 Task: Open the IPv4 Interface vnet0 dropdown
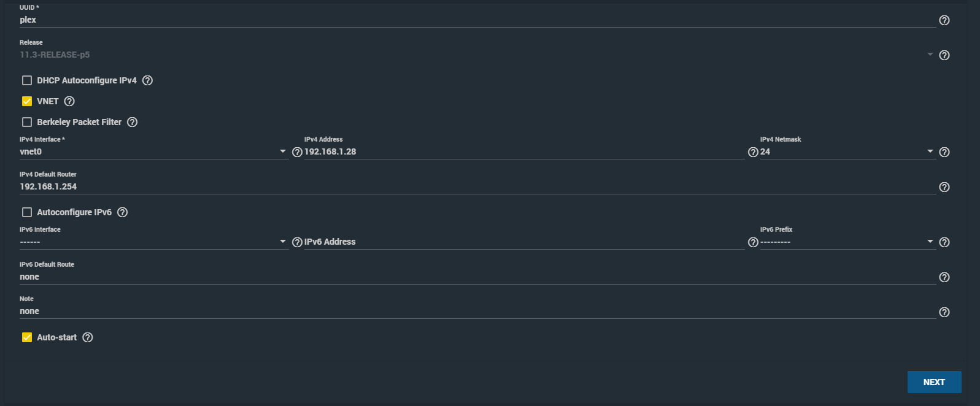point(153,151)
